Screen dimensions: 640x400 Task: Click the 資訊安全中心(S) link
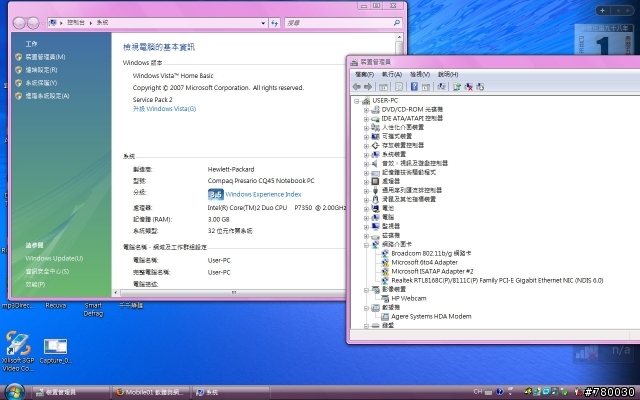(47, 271)
